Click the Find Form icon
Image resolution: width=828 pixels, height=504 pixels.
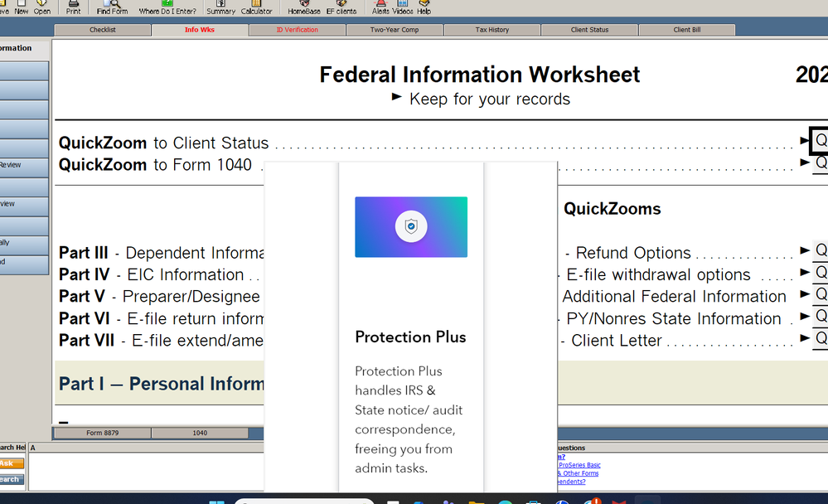111,7
